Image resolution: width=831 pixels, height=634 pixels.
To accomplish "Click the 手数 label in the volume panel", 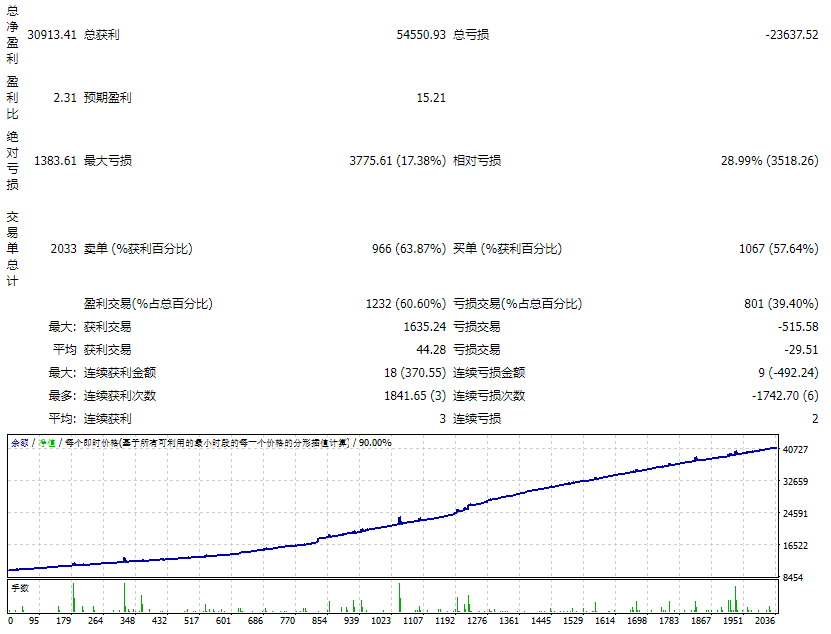I will (x=20, y=588).
